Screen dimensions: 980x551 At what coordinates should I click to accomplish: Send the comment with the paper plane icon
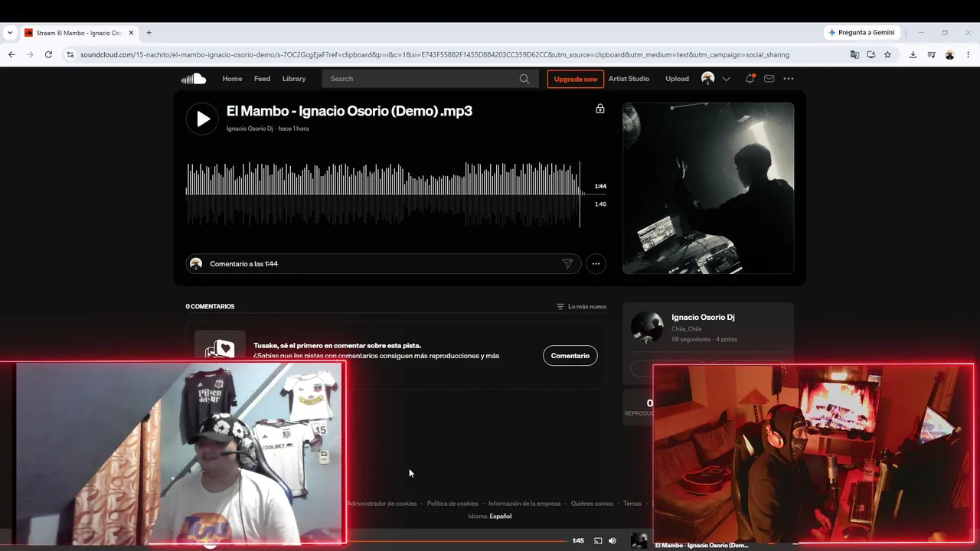567,264
